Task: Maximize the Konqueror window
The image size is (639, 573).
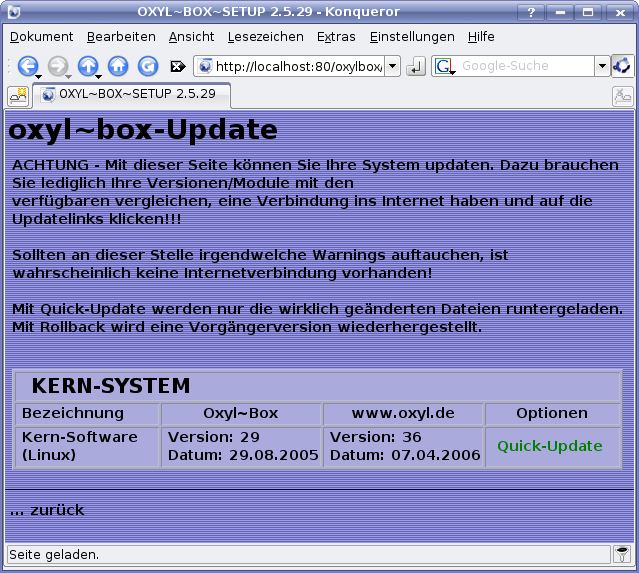Action: [x=588, y=12]
